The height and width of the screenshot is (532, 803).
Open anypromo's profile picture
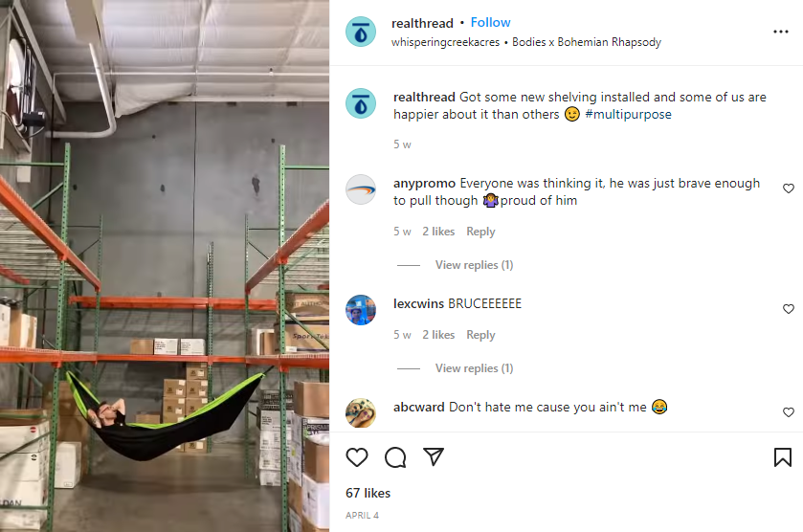click(x=361, y=189)
